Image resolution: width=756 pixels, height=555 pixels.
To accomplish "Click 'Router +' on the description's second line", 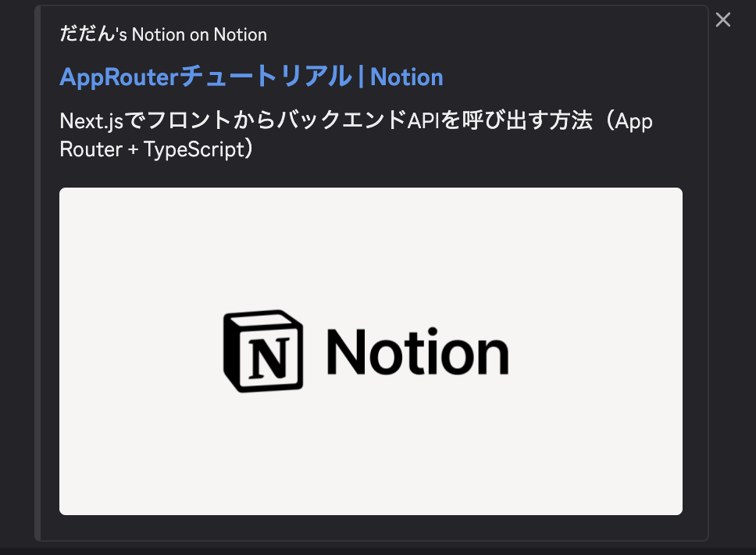I will pyautogui.click(x=99, y=149).
